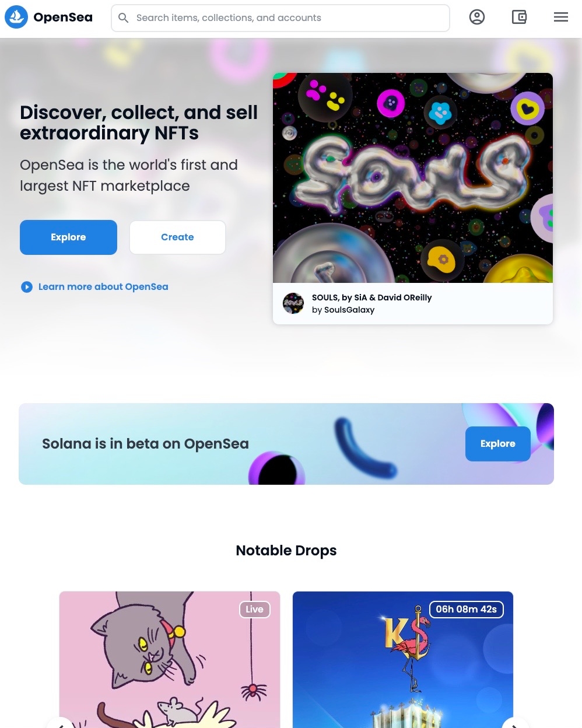This screenshot has width=582, height=728.
Task: Open Learn more about OpenSea link
Action: (103, 287)
